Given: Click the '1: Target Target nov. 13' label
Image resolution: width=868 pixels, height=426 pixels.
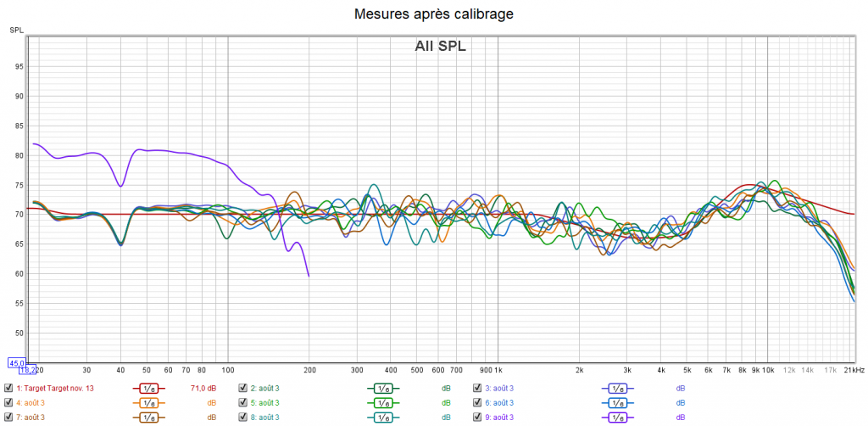Looking at the screenshot, I should pyautogui.click(x=55, y=389).
